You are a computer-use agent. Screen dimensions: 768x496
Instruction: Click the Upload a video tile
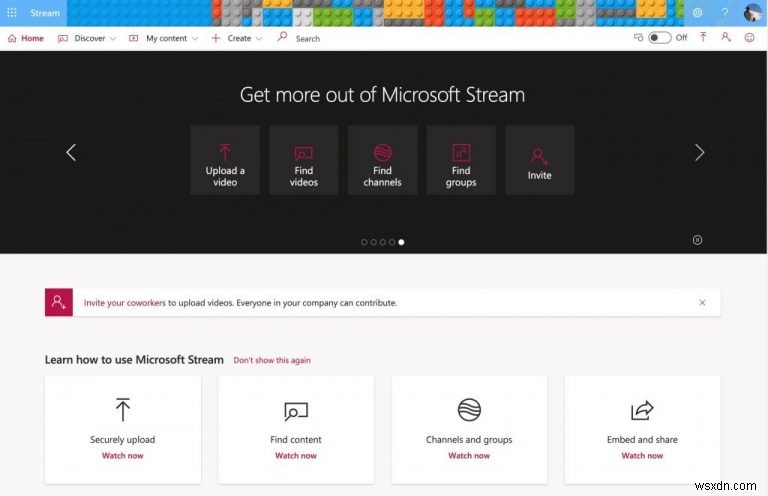225,160
